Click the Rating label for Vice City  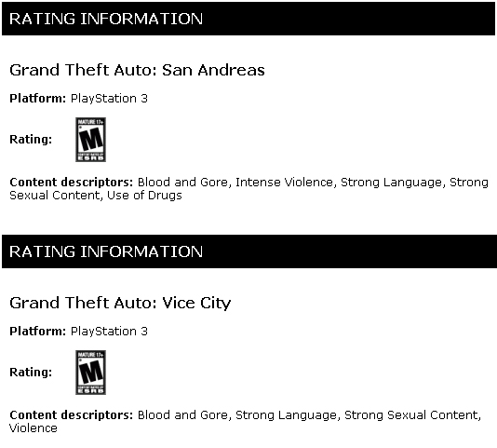[31, 373]
